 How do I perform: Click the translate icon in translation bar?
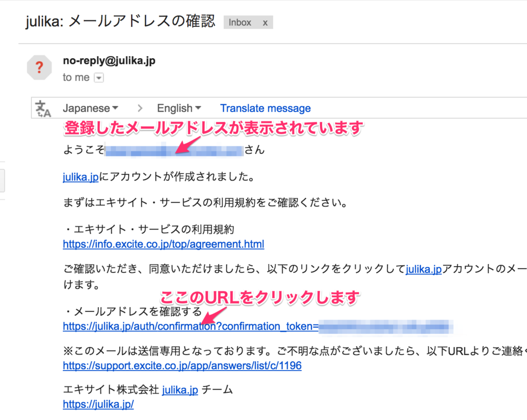43,109
